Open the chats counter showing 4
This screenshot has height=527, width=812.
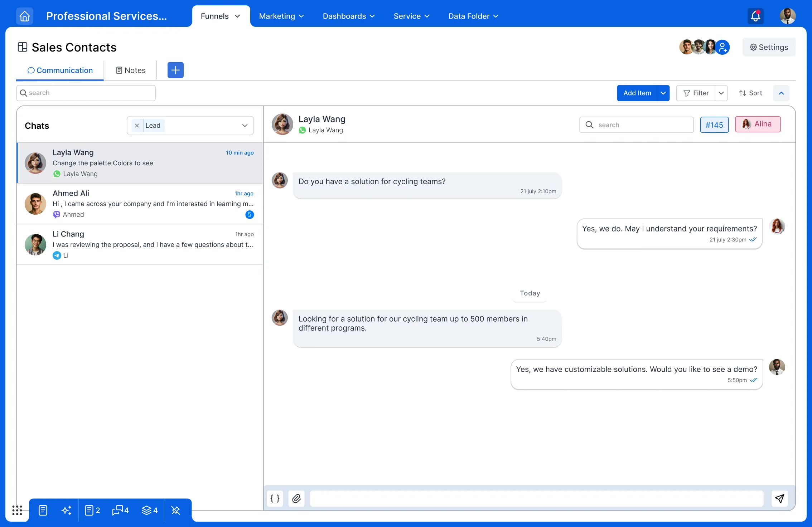coord(120,510)
